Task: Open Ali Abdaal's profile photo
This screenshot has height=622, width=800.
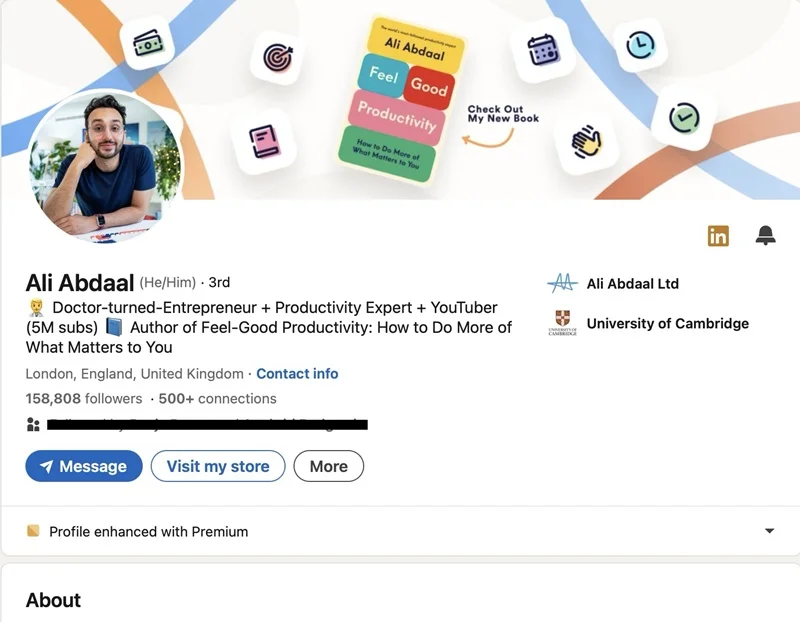Action: pos(105,166)
